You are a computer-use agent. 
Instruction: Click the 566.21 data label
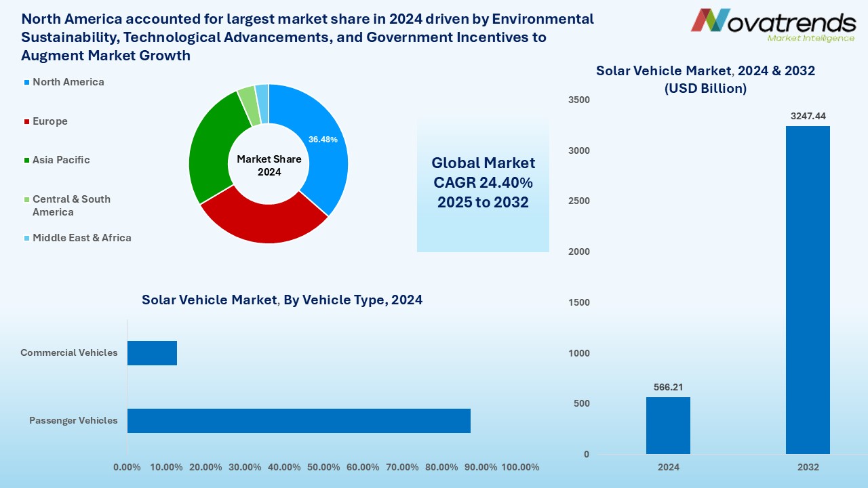tap(668, 387)
